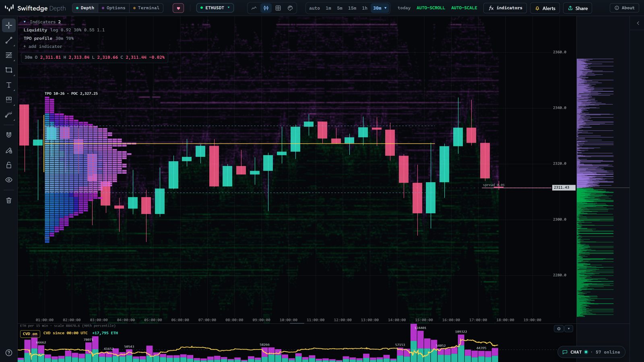Click add indicator link
644x362 pixels.
tap(43, 46)
